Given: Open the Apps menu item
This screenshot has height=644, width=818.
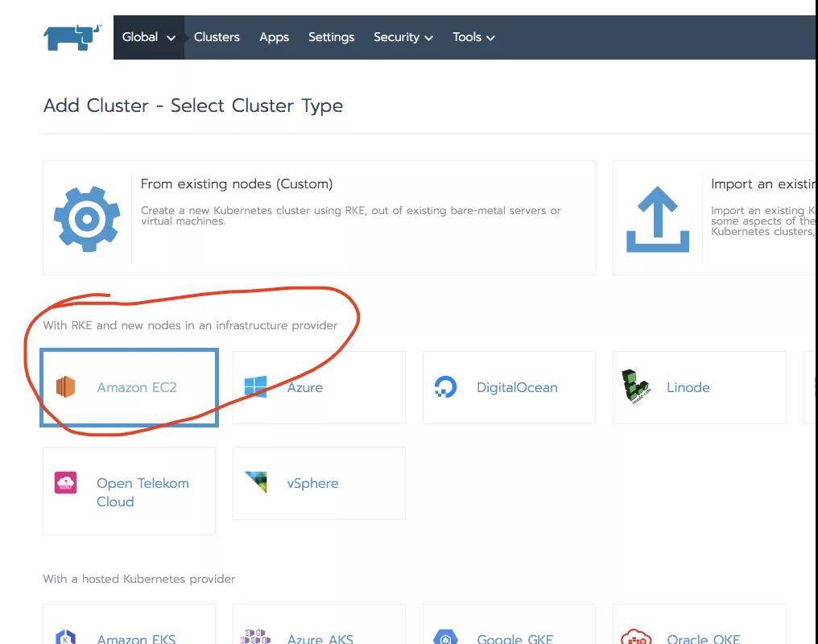Looking at the screenshot, I should (x=274, y=37).
